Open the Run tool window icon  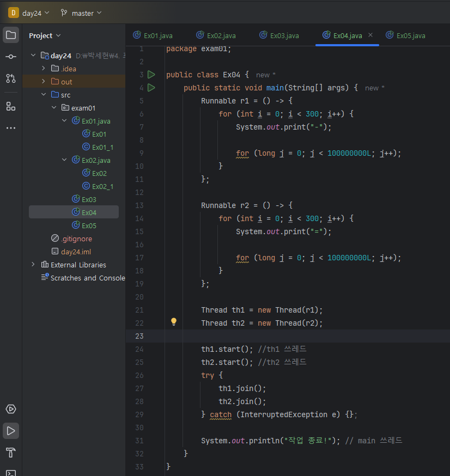pos(11,431)
